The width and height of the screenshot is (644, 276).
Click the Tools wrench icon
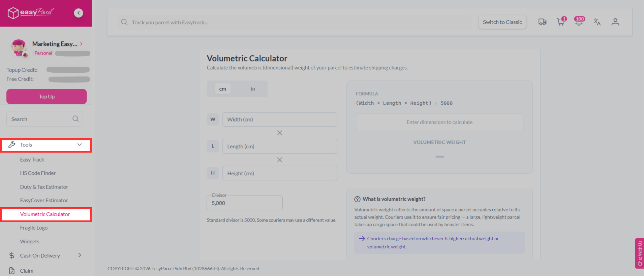tap(12, 145)
